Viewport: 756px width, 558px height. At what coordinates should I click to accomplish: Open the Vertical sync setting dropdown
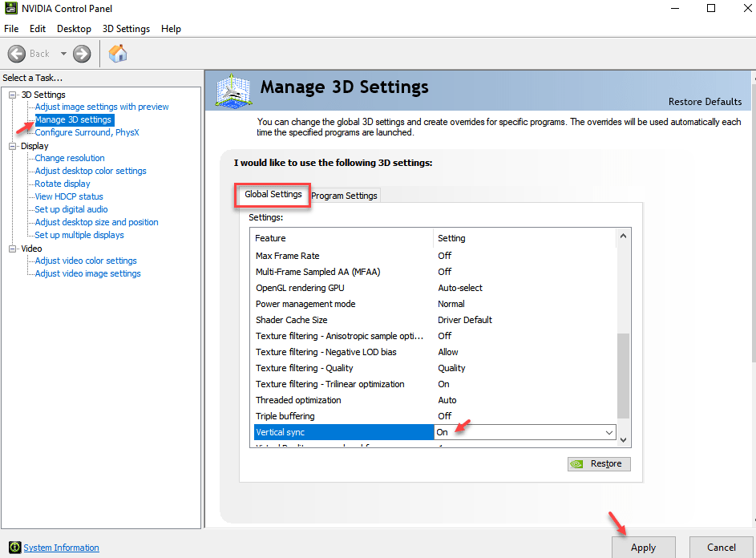click(x=608, y=432)
